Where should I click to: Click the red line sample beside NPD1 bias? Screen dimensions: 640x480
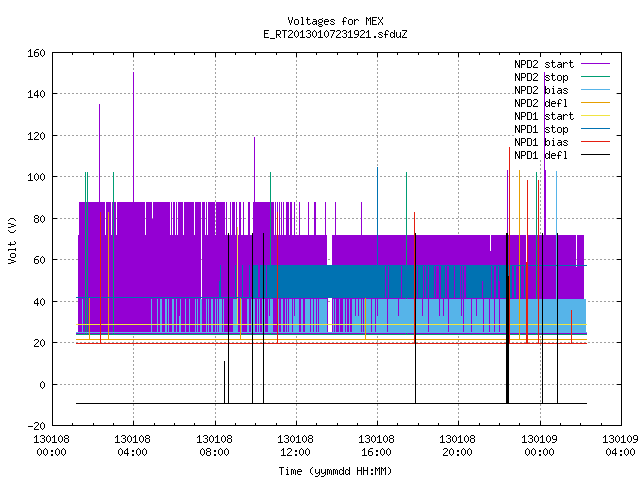point(596,142)
